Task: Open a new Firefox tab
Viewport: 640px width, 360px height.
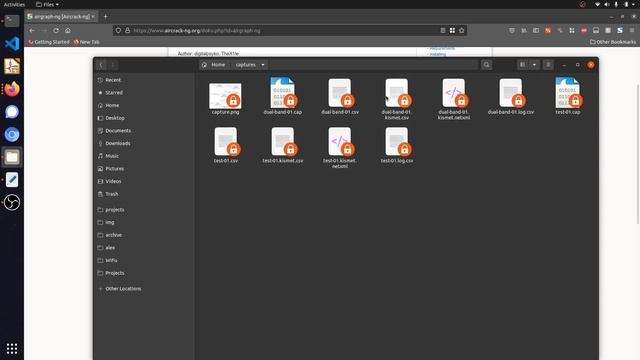Action: click(105, 17)
